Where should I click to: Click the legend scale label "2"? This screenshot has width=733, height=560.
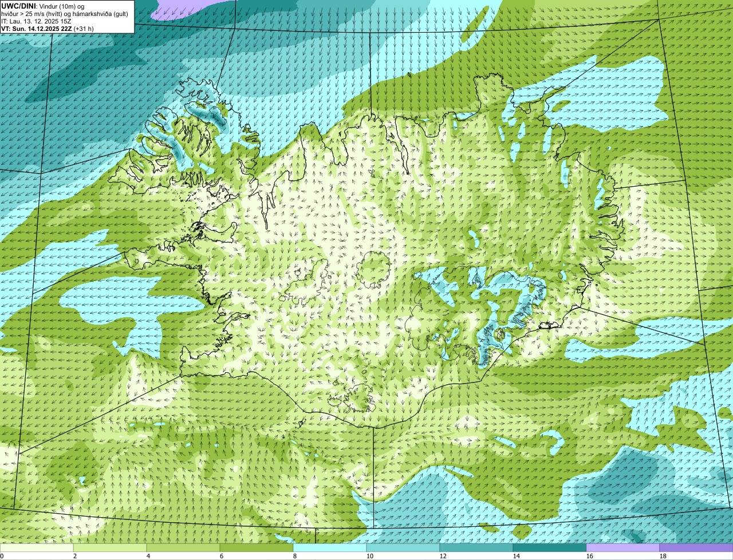pyautogui.click(x=75, y=556)
